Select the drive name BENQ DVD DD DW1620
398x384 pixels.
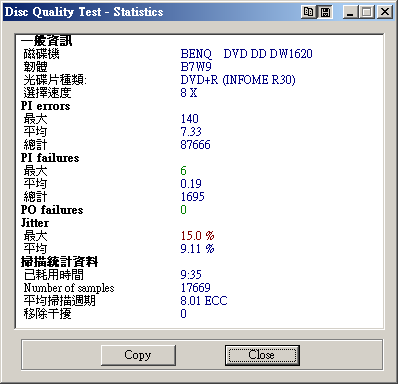tap(246, 54)
